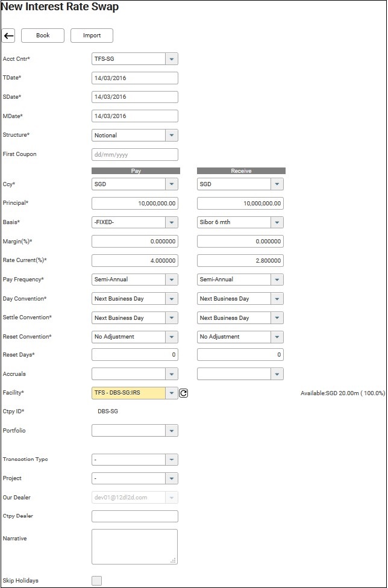Screen dimensions: 388x588
Task: Click into the Narrative text area
Action: [134, 546]
